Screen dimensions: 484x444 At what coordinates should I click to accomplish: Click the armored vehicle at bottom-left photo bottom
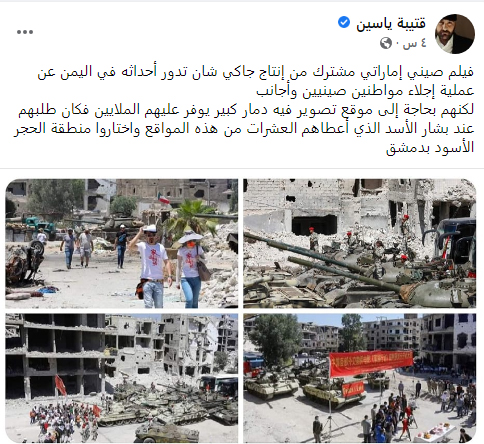tap(167, 432)
